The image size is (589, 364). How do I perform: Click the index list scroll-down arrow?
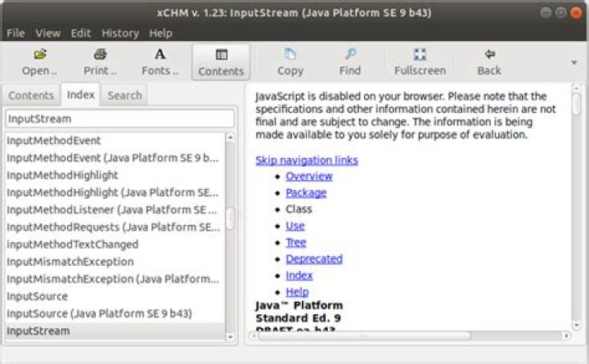[x=230, y=337]
